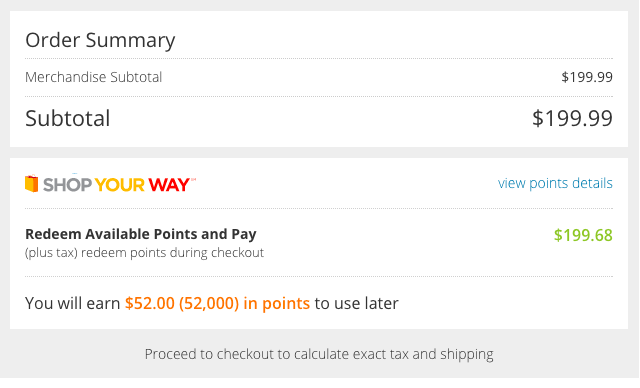The height and width of the screenshot is (388, 640).
Task: Click the Shop Your Way logo text
Action: point(116,185)
